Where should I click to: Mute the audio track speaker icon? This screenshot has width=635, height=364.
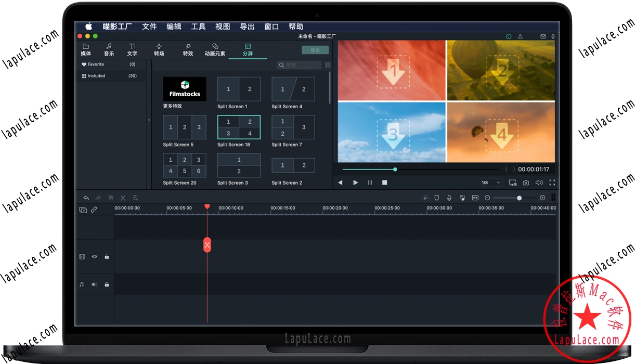(95, 284)
